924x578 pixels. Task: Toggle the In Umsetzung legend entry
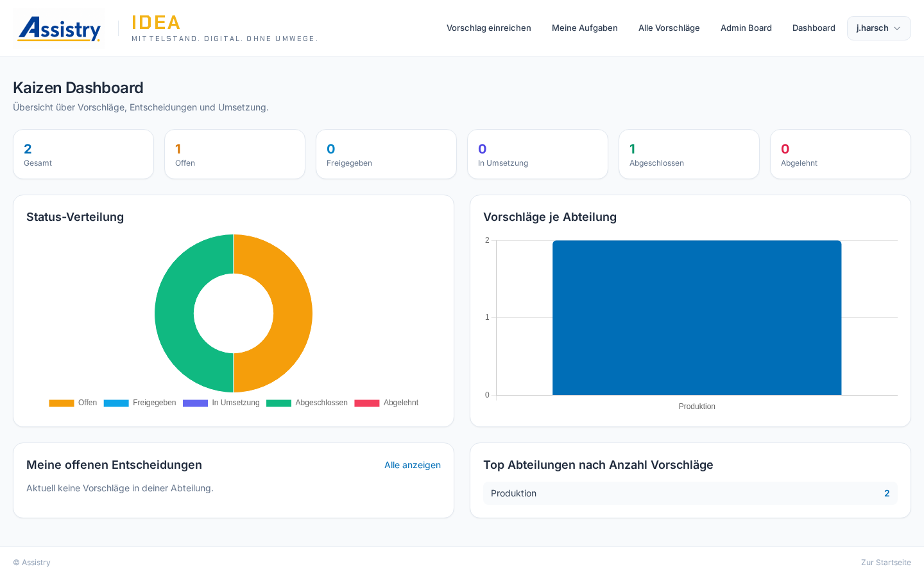coord(221,403)
